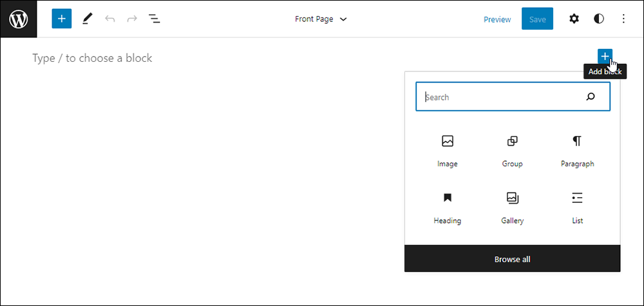The image size is (644, 306).
Task: Insert an Image block
Action: click(448, 151)
